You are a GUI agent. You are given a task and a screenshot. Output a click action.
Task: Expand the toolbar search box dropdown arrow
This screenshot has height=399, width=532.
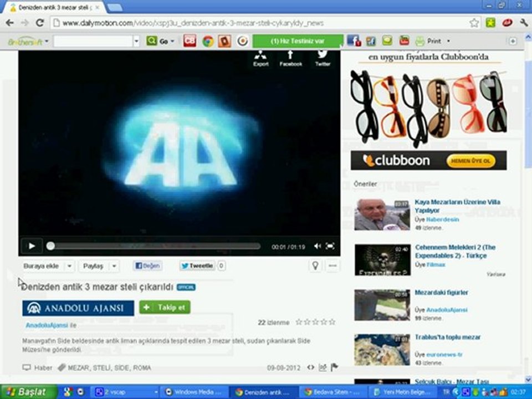click(136, 42)
